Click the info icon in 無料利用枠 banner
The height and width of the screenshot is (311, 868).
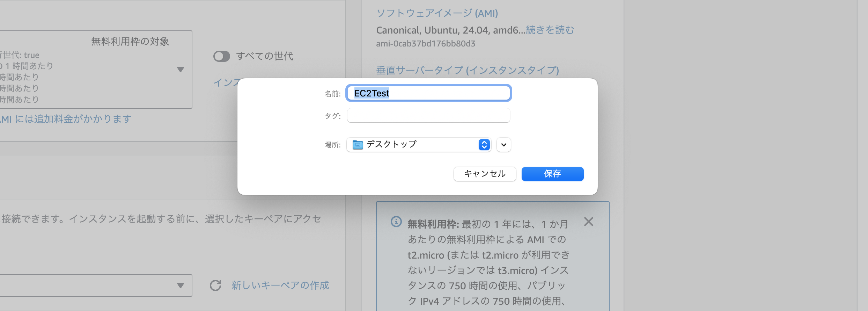click(396, 222)
